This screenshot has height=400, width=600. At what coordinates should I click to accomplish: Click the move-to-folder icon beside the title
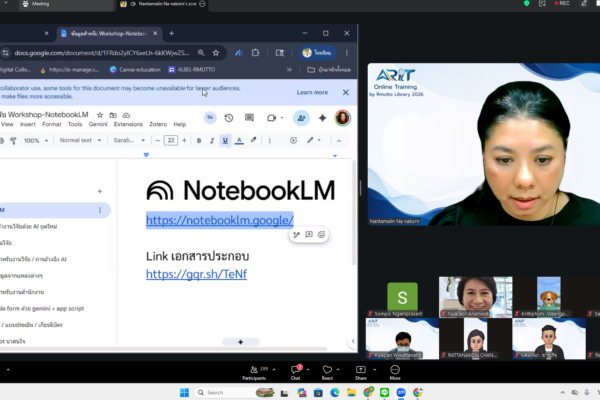point(113,115)
